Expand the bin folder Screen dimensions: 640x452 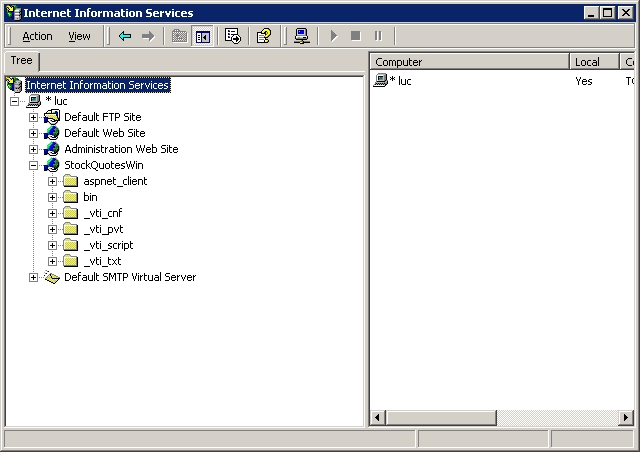coord(52,197)
